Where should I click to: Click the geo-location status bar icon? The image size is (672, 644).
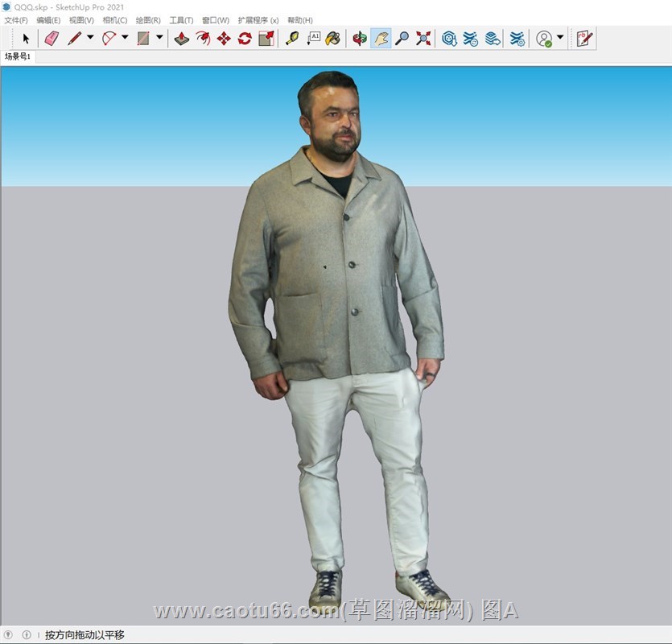click(8, 634)
